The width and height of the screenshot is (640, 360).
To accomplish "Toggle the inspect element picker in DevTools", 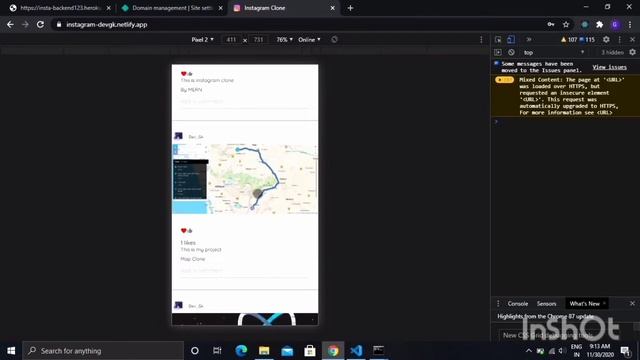I will pos(498,40).
